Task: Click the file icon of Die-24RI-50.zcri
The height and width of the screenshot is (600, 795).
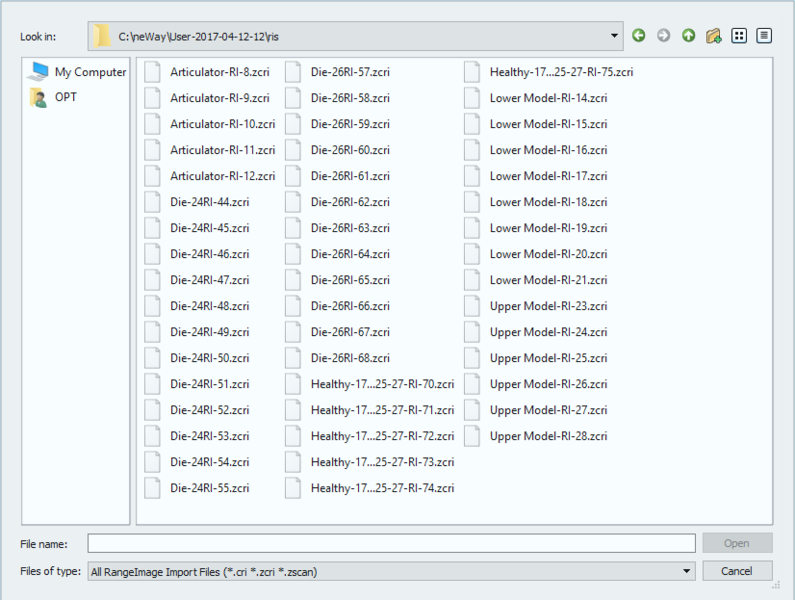Action: tap(152, 358)
